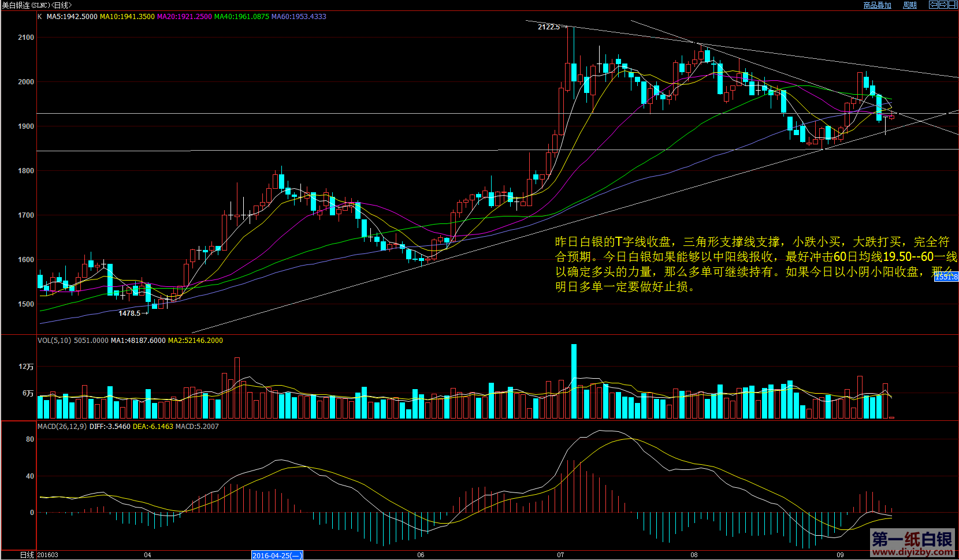Click the MACD(26,12,9) indicator title
Viewport: 959px width, 560px height.
[x=62, y=427]
